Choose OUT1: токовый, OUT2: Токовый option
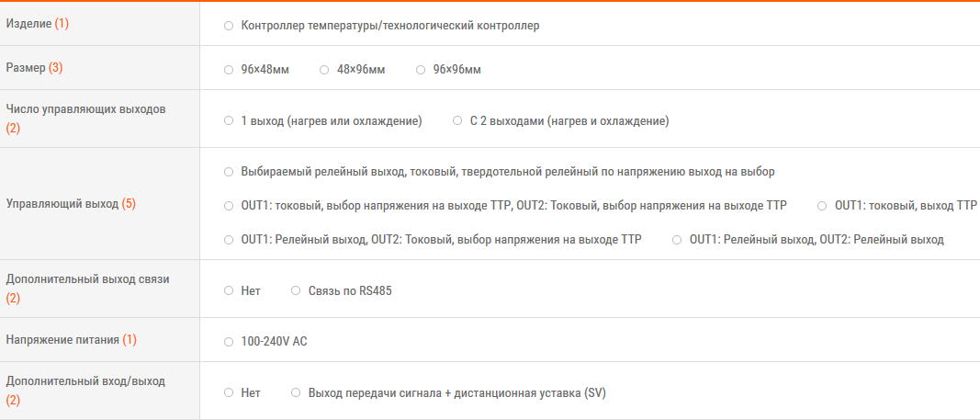Image resolution: width=980 pixels, height=420 pixels. (x=229, y=205)
